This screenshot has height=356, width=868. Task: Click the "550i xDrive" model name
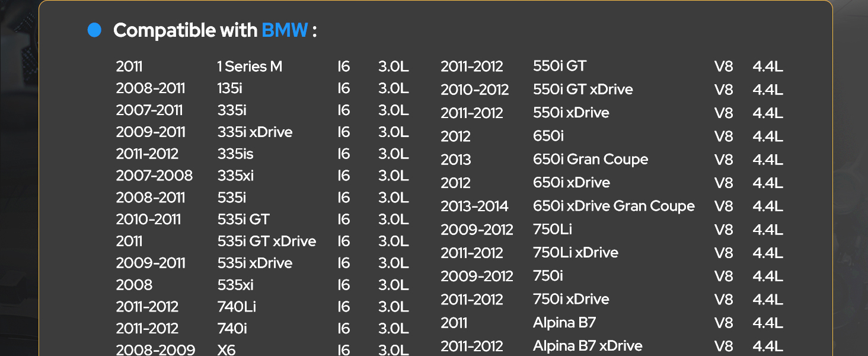571,113
